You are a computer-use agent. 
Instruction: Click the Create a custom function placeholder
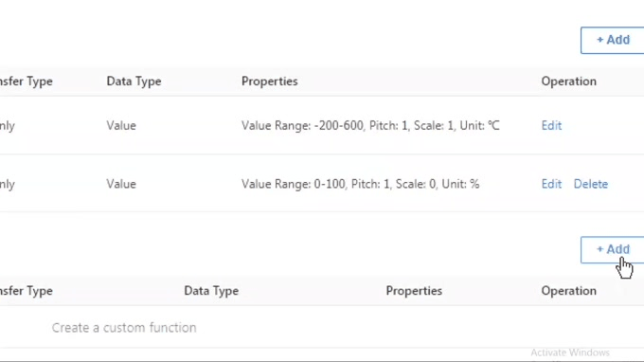124,328
